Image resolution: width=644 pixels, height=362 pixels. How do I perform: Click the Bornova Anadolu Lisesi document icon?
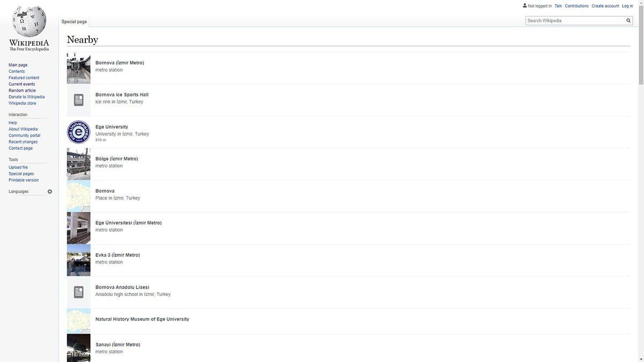click(78, 292)
